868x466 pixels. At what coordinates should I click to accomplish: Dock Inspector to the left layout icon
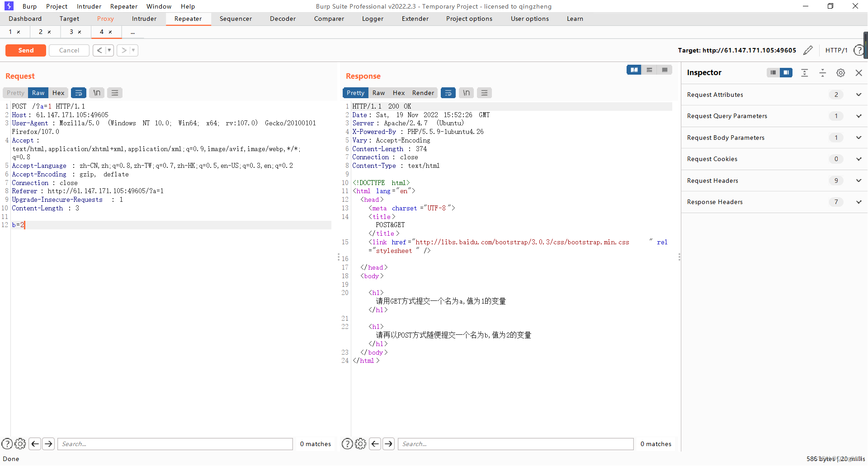pyautogui.click(x=773, y=72)
